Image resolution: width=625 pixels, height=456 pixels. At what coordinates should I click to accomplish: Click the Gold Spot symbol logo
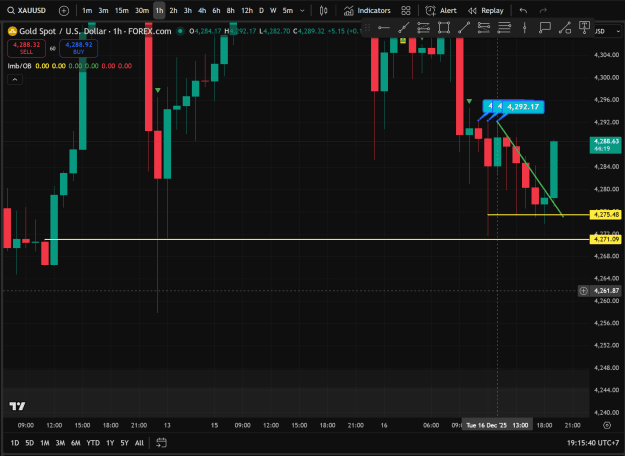pos(12,31)
